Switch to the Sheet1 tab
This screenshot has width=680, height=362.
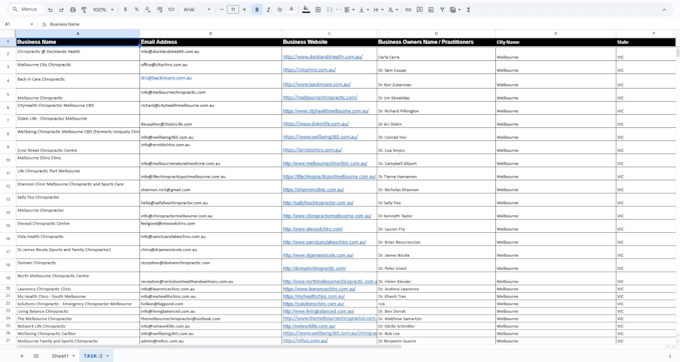point(60,356)
